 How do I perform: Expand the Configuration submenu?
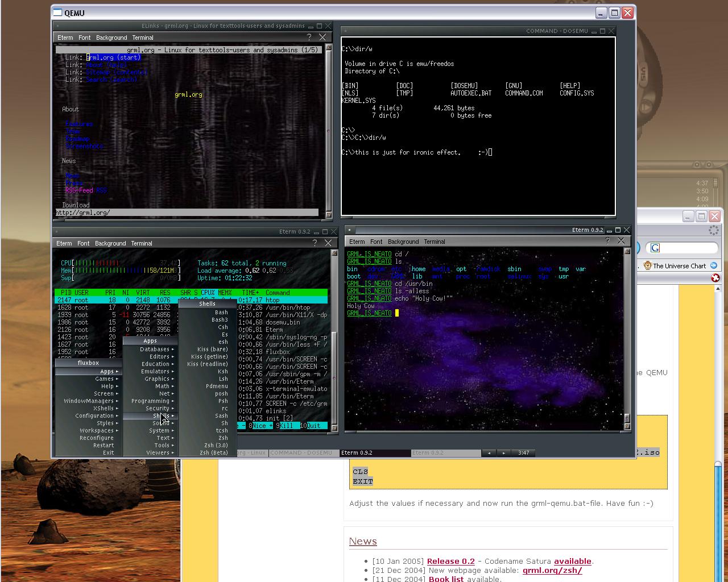(89, 415)
